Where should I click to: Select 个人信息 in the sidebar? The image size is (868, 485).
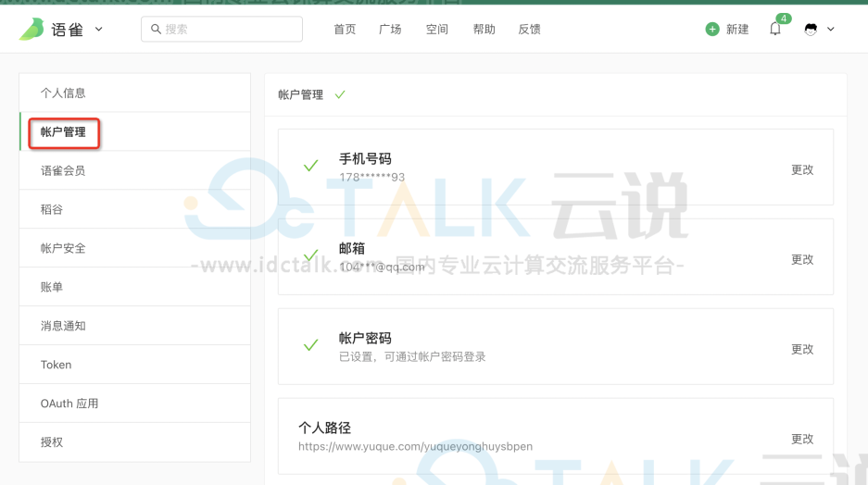point(134,93)
